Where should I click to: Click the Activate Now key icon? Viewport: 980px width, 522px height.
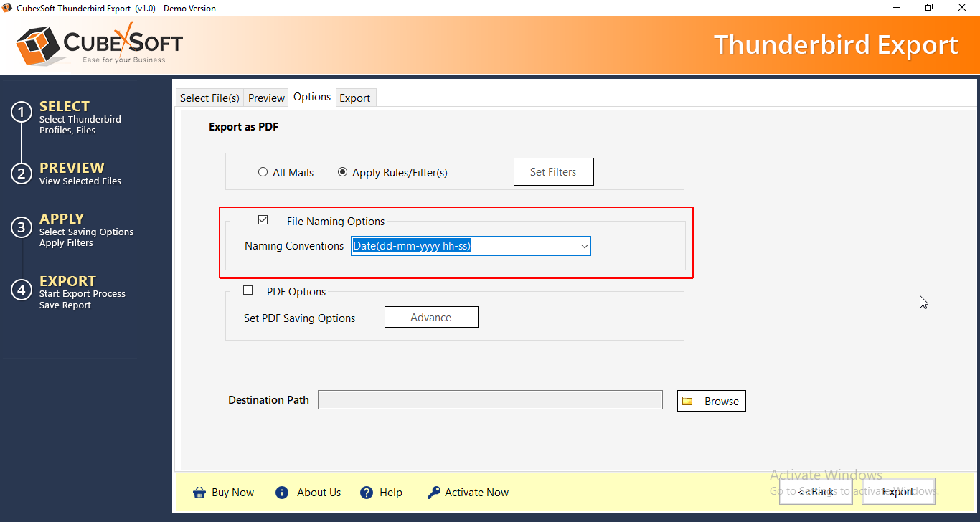click(433, 493)
